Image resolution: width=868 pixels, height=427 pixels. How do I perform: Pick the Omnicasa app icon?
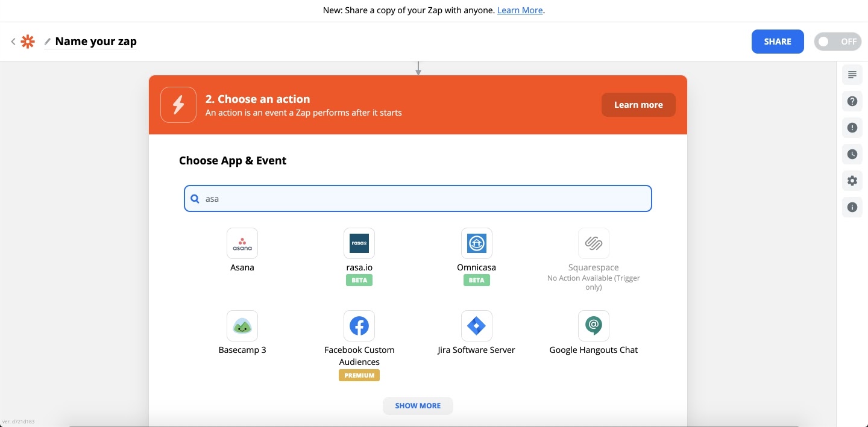click(x=477, y=243)
